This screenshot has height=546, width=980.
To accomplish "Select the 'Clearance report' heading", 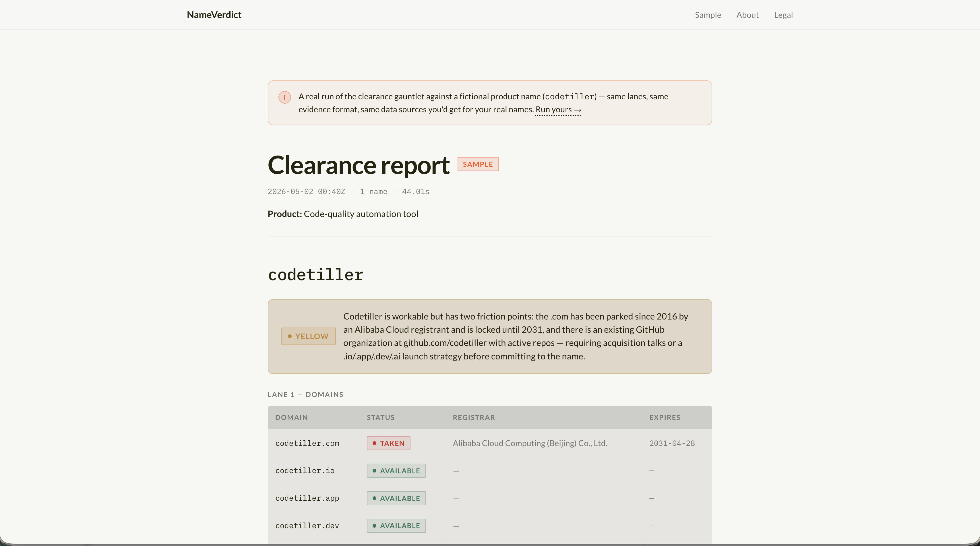I will click(x=358, y=165).
